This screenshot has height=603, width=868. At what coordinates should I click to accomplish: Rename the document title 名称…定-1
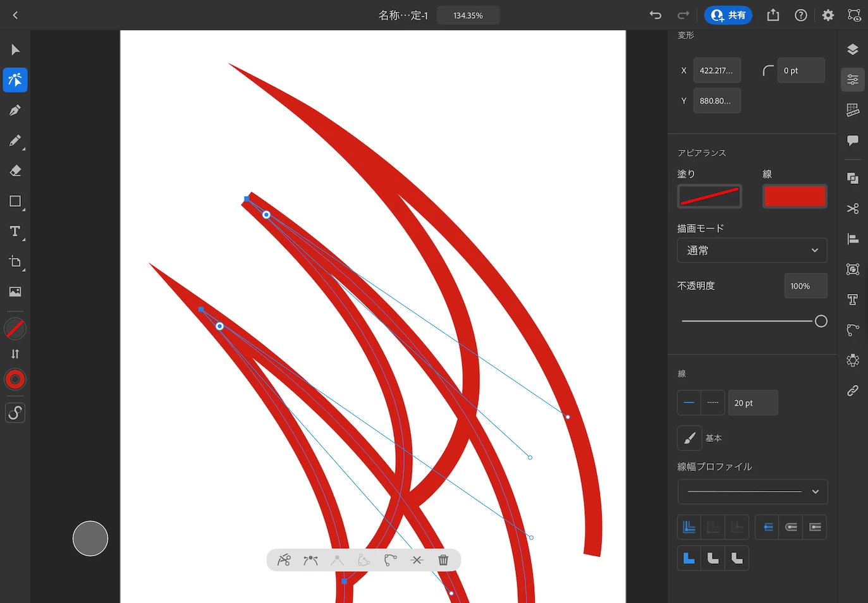point(403,15)
